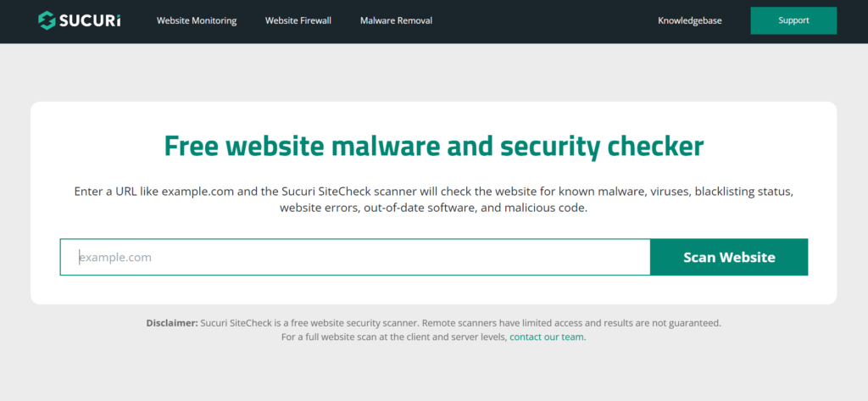Click the 'results are not guaranteed' disclaimer text
The width and height of the screenshot is (868, 401).
coord(659,322)
